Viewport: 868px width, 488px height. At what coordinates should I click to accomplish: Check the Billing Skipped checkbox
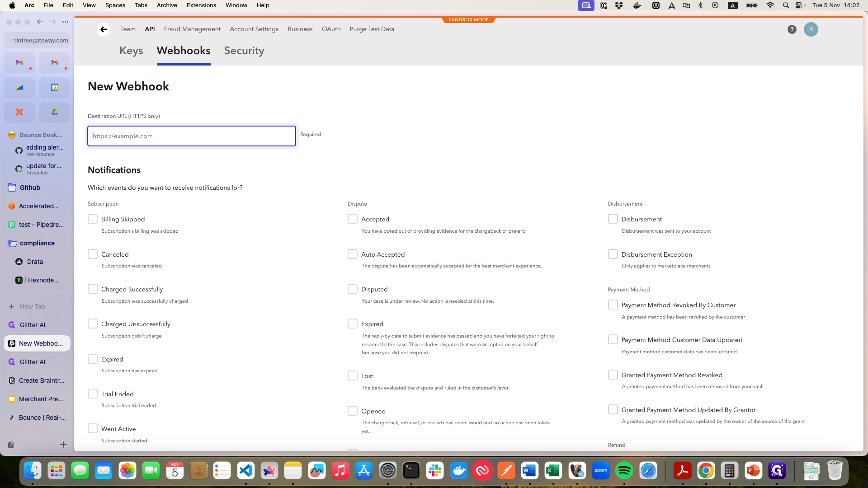[x=93, y=219]
